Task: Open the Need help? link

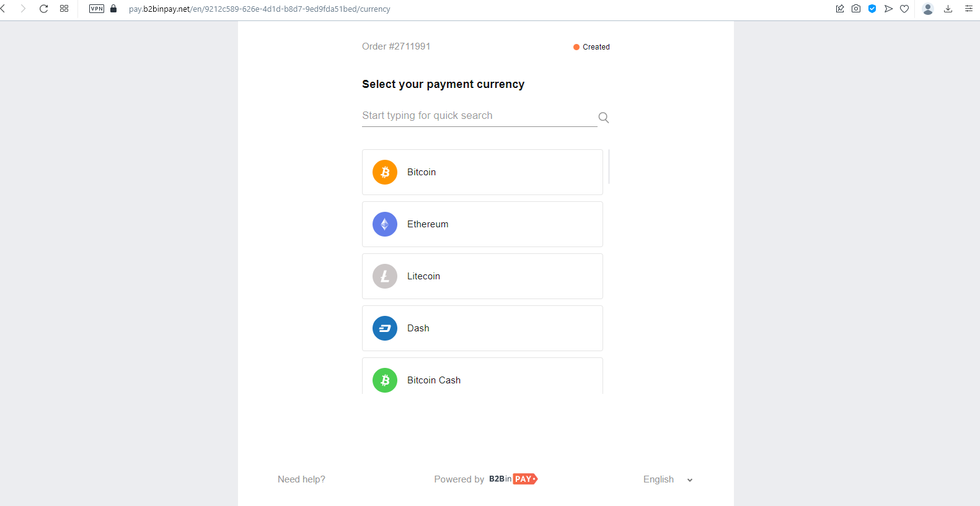Action: [301, 479]
